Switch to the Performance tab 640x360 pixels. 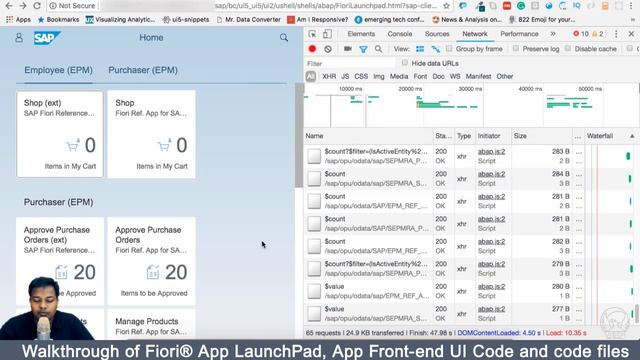519,34
